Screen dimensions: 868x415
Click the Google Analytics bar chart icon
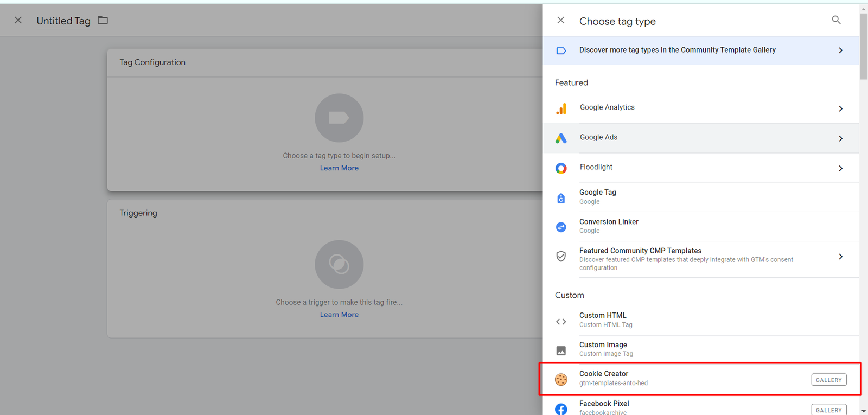(x=561, y=108)
